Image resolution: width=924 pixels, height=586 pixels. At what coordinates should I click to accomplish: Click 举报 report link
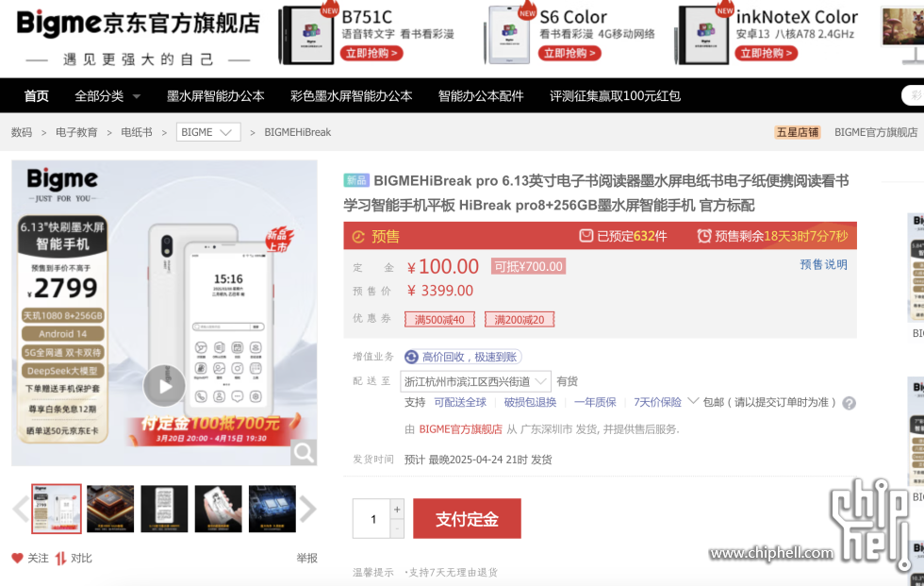point(306,558)
